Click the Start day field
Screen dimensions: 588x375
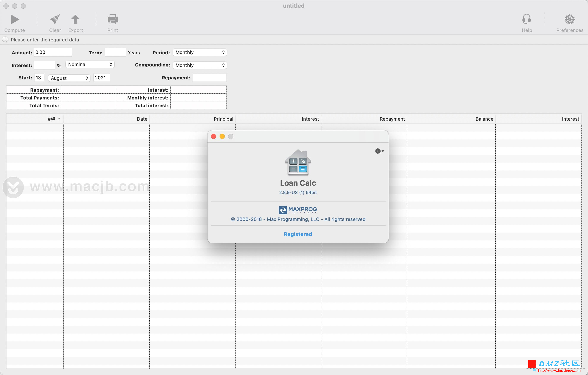click(x=39, y=78)
